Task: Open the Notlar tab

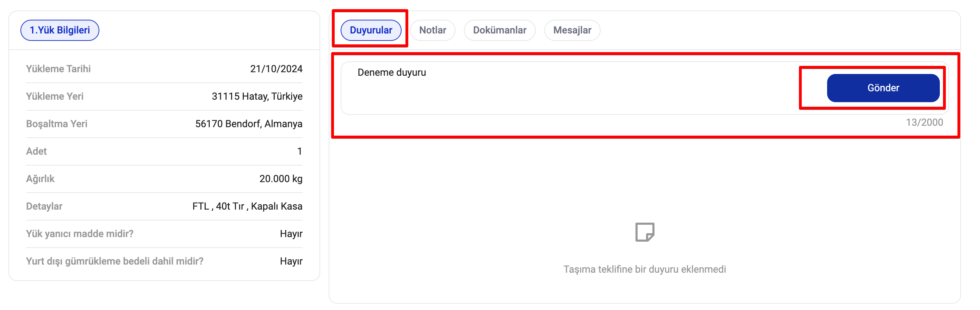Action: point(432,30)
